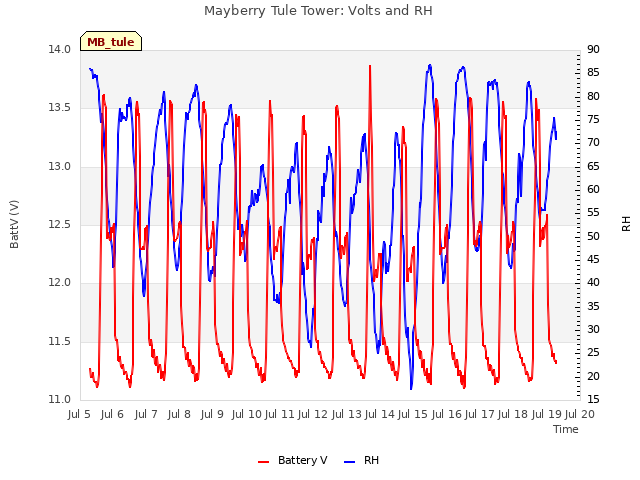640x480 pixels.
Task: Click the 'Jul 6' date tick label
Action: pos(112,414)
